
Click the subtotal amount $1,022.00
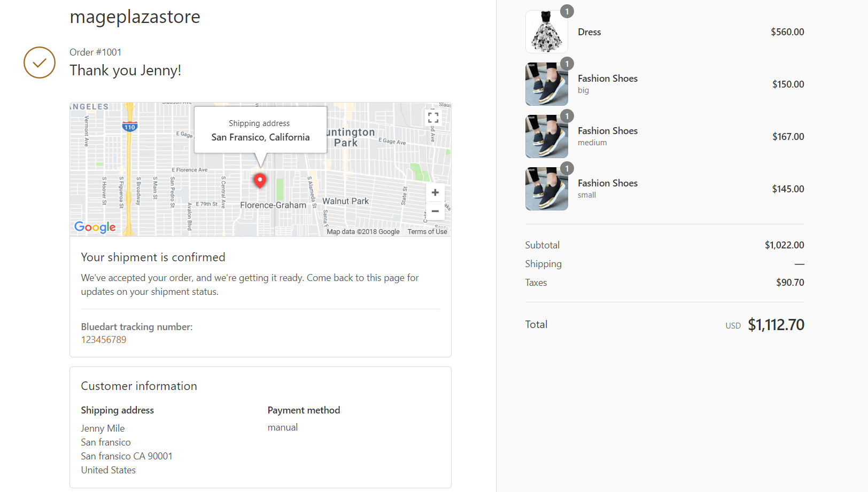click(x=784, y=245)
